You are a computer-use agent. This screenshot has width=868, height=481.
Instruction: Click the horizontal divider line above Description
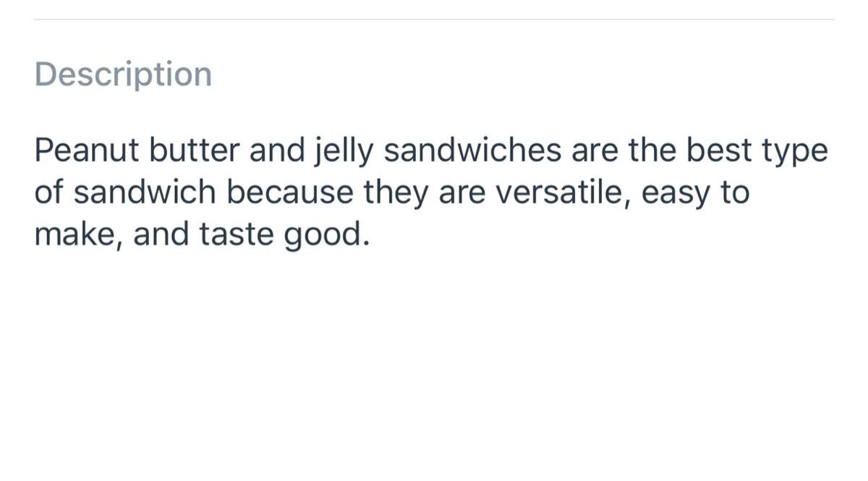pyautogui.click(x=434, y=20)
